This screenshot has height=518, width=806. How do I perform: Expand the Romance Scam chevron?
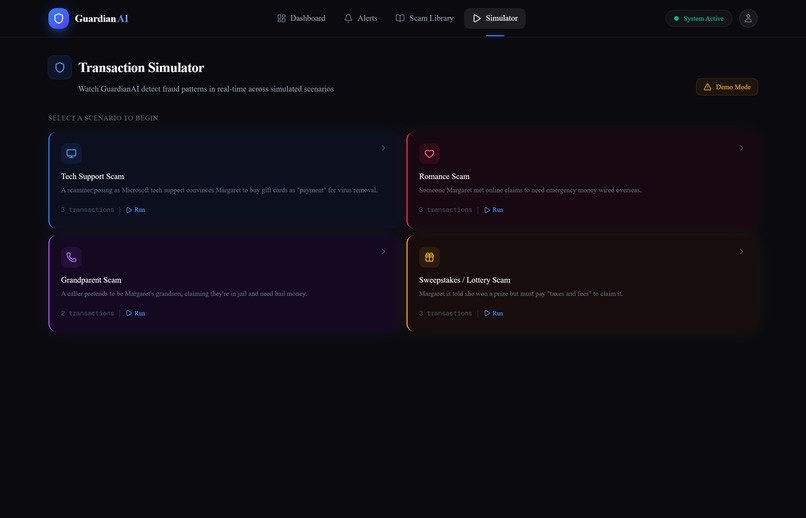(x=741, y=148)
